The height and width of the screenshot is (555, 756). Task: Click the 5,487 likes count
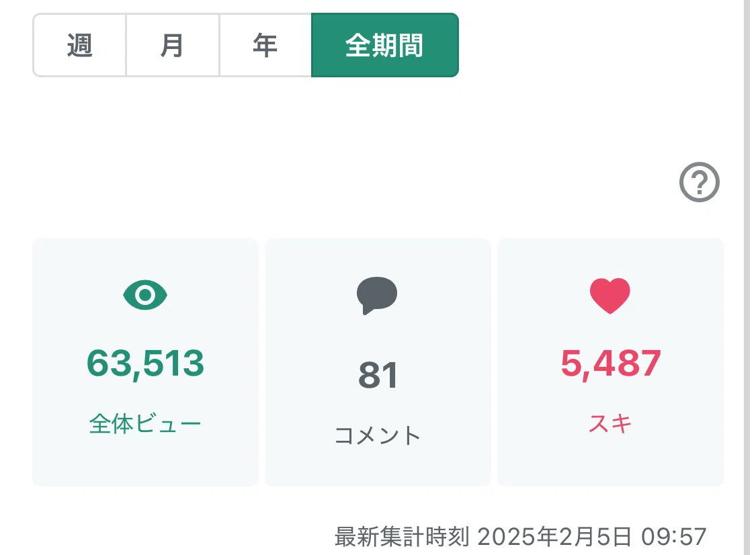(x=610, y=364)
